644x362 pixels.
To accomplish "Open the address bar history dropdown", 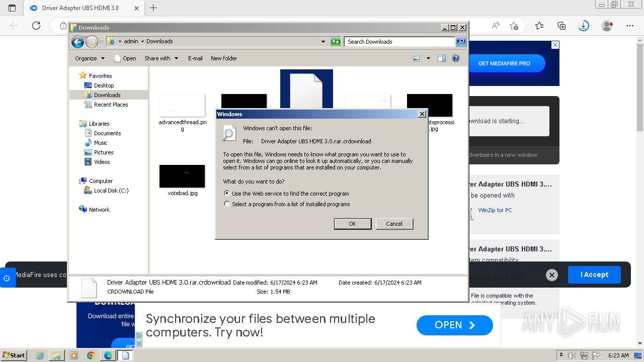I will pos(323,42).
